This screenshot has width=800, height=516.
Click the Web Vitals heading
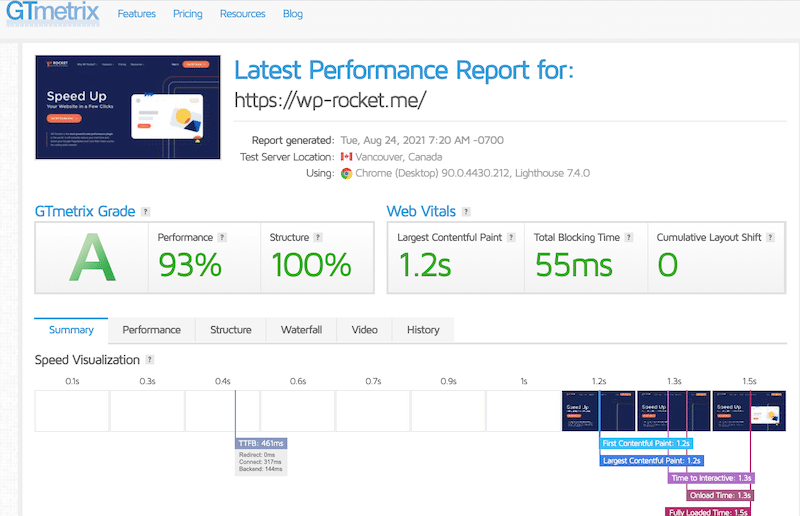[x=421, y=211]
